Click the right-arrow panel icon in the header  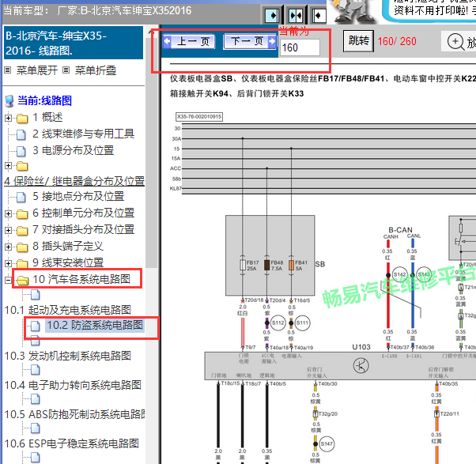(272, 15)
